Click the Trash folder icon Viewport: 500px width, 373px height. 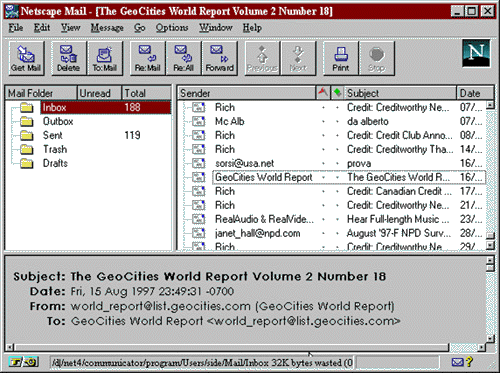click(27, 149)
